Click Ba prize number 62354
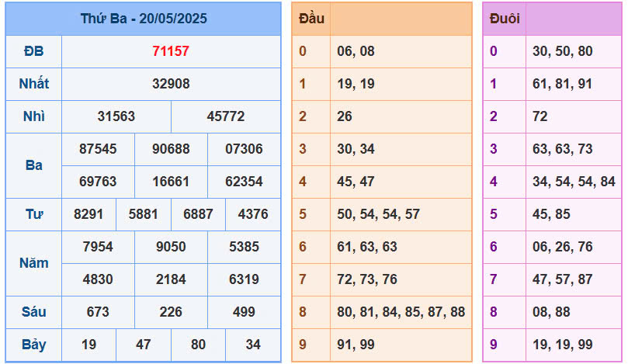The height and width of the screenshot is (364, 628). click(x=244, y=182)
